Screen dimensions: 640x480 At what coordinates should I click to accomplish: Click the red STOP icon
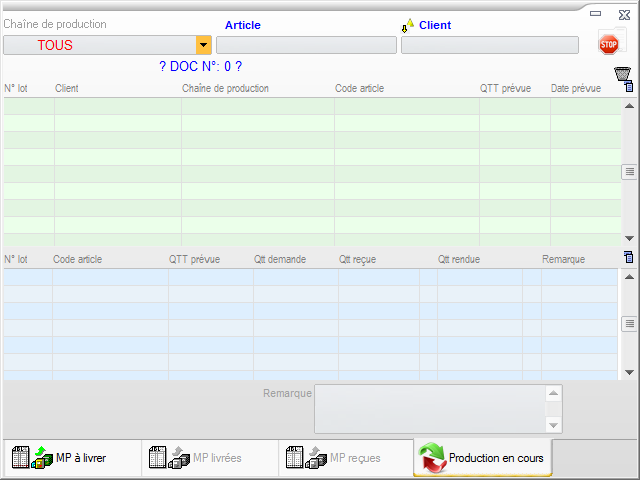(x=608, y=44)
